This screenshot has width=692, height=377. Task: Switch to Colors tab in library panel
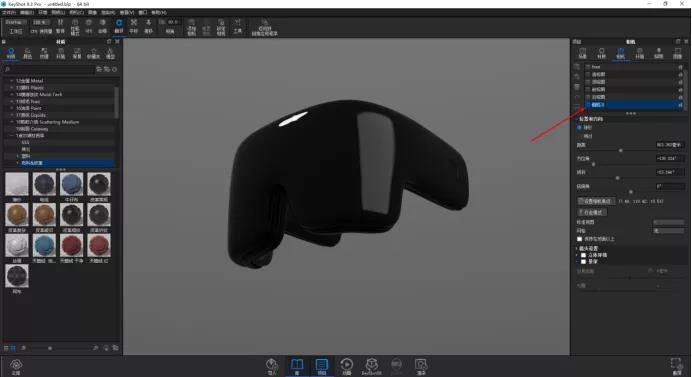coord(27,54)
